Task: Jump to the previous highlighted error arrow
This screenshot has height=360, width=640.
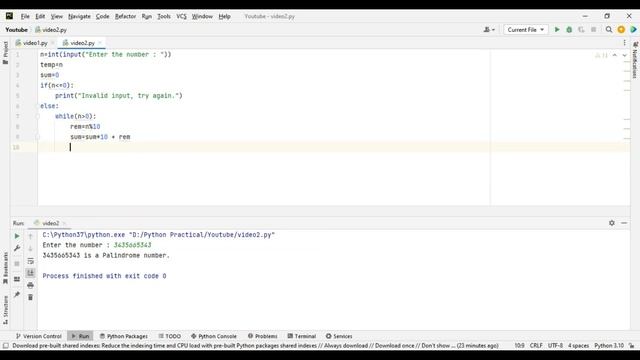Action: pyautogui.click(x=615, y=55)
